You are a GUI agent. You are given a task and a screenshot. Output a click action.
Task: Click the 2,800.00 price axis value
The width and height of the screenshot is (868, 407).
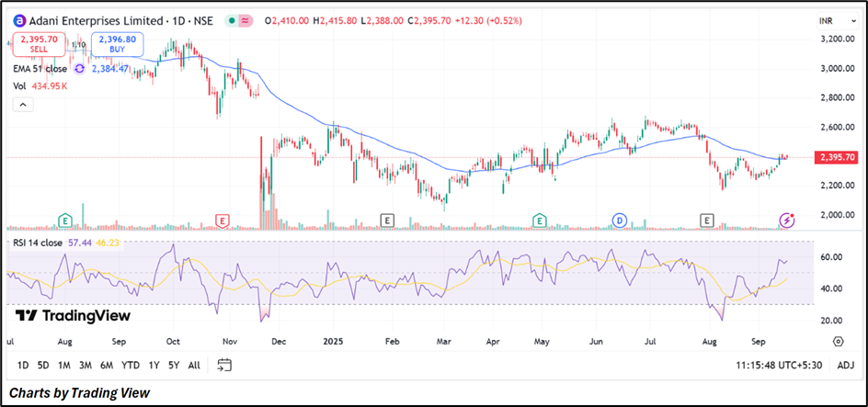pos(836,98)
